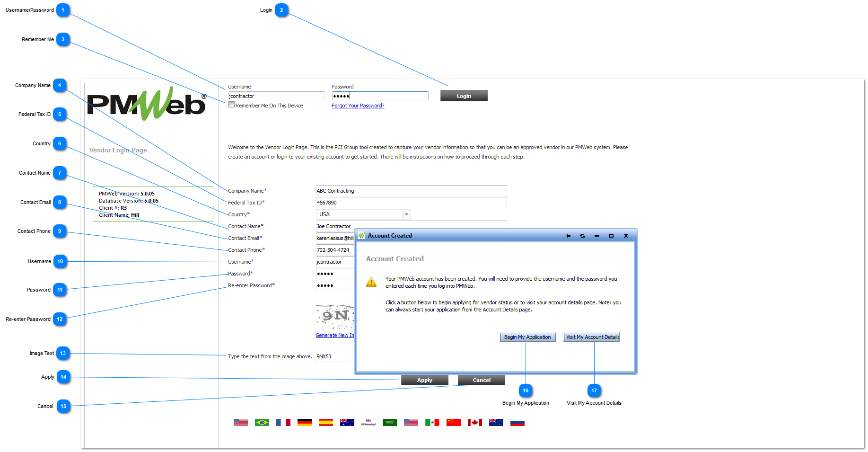
Task: Click the captcha image
Action: pos(335,317)
